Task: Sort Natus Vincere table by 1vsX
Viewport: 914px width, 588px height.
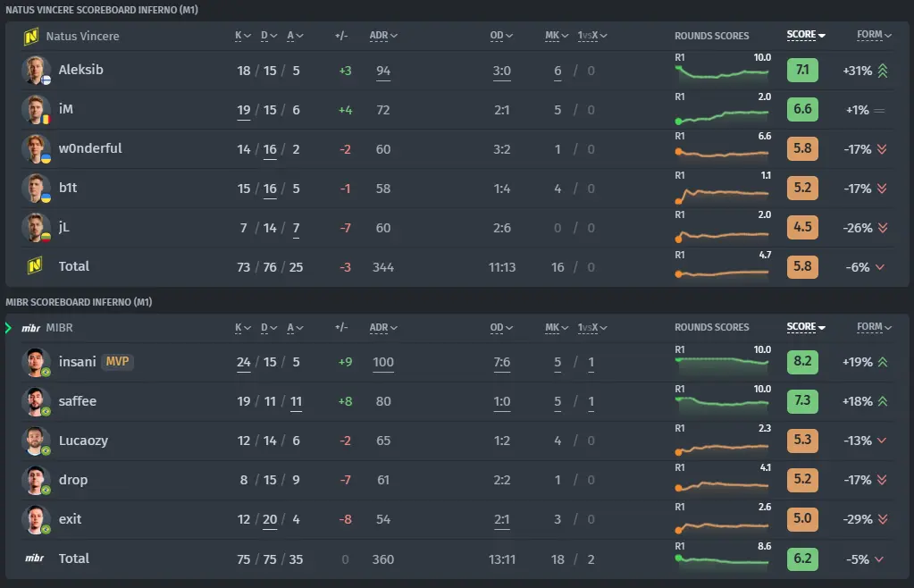Action: point(592,36)
